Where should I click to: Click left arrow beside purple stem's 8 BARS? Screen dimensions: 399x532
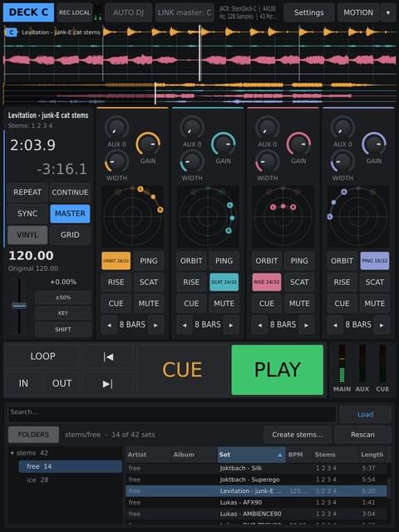(335, 325)
